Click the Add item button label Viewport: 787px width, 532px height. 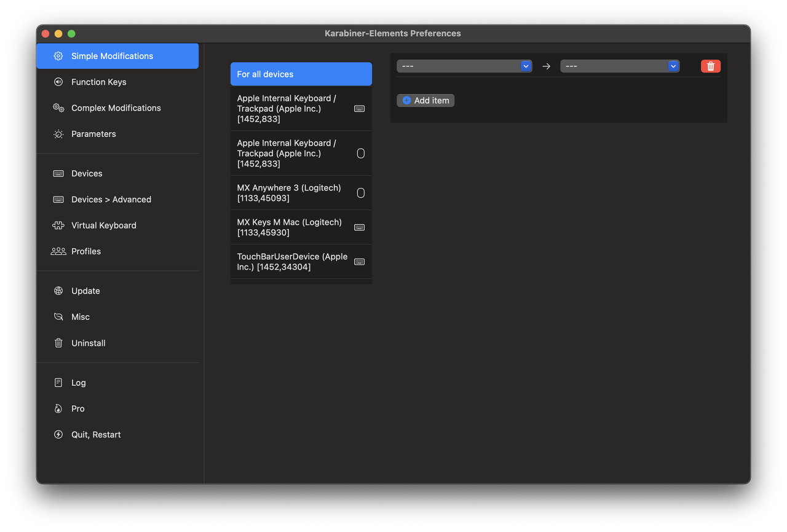click(x=432, y=101)
